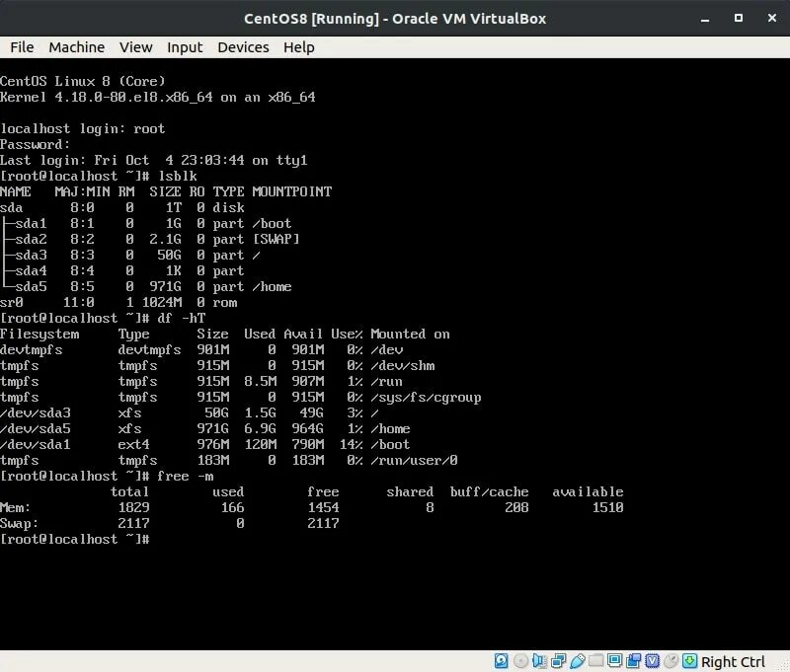790x672 pixels.
Task: Click the MOUNTPOINT column header
Action: click(291, 191)
